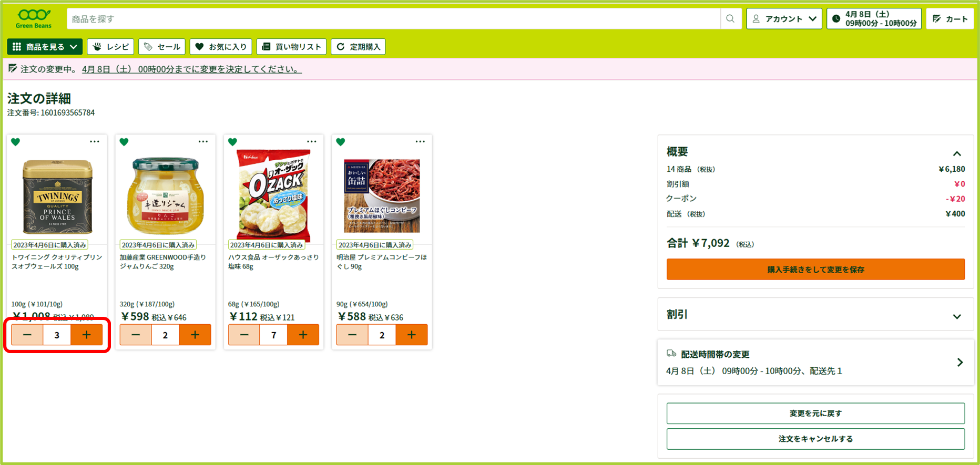This screenshot has width=980, height=465.
Task: Open the 明治屋 corned beef product image
Action: pos(382,195)
